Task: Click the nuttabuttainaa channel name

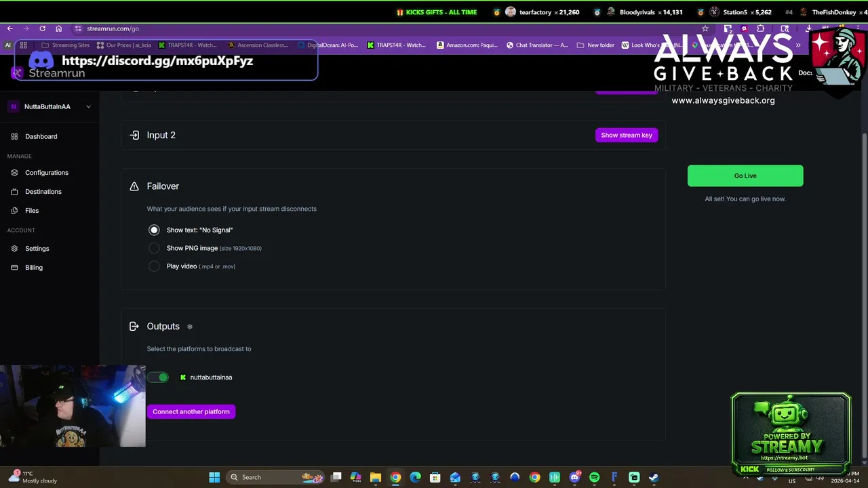Action: coord(211,378)
